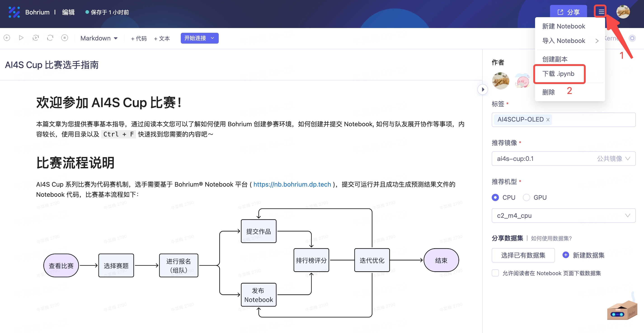The image size is (644, 333).
Task: Expand the start connection dropdown
Action: (212, 38)
